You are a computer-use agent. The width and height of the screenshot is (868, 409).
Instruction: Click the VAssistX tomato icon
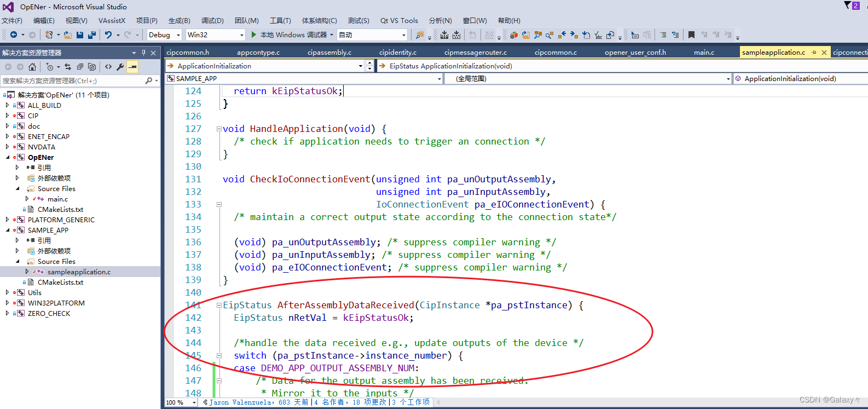[x=513, y=34]
